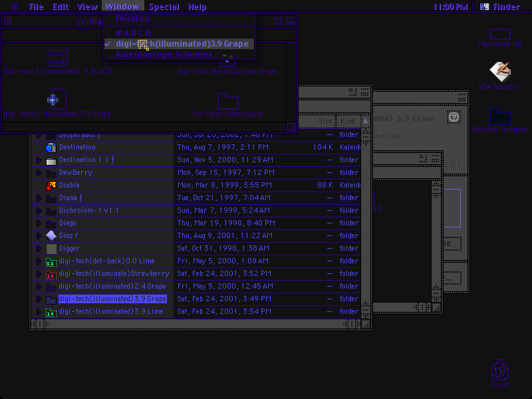Expand the Digger folder
Image resolution: width=532 pixels, height=399 pixels.
point(39,249)
